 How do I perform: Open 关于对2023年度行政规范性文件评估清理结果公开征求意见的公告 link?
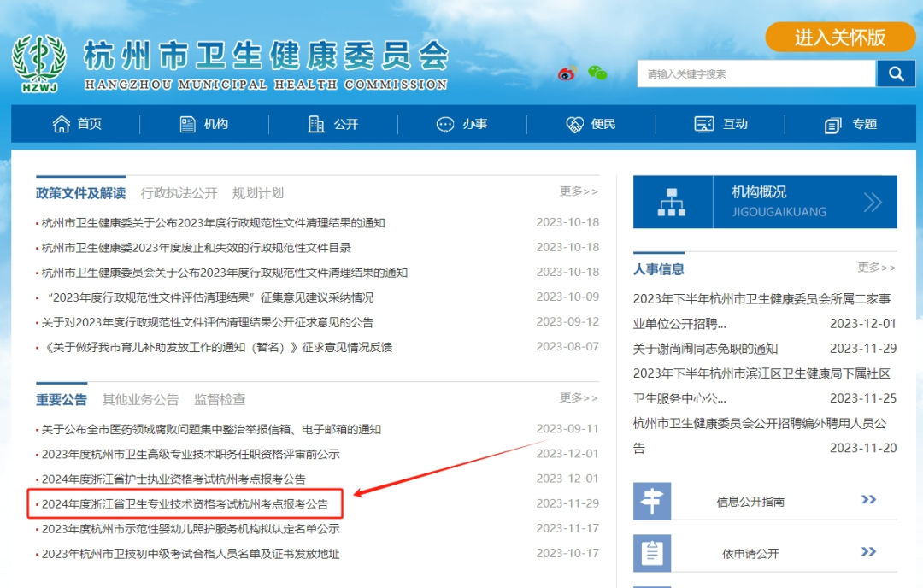click(x=207, y=322)
